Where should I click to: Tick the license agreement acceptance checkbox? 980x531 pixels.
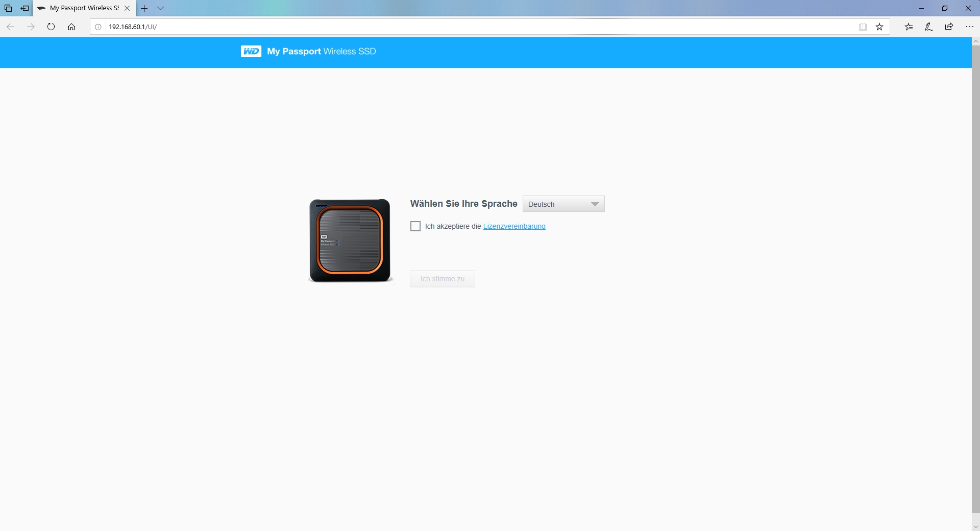pos(415,226)
